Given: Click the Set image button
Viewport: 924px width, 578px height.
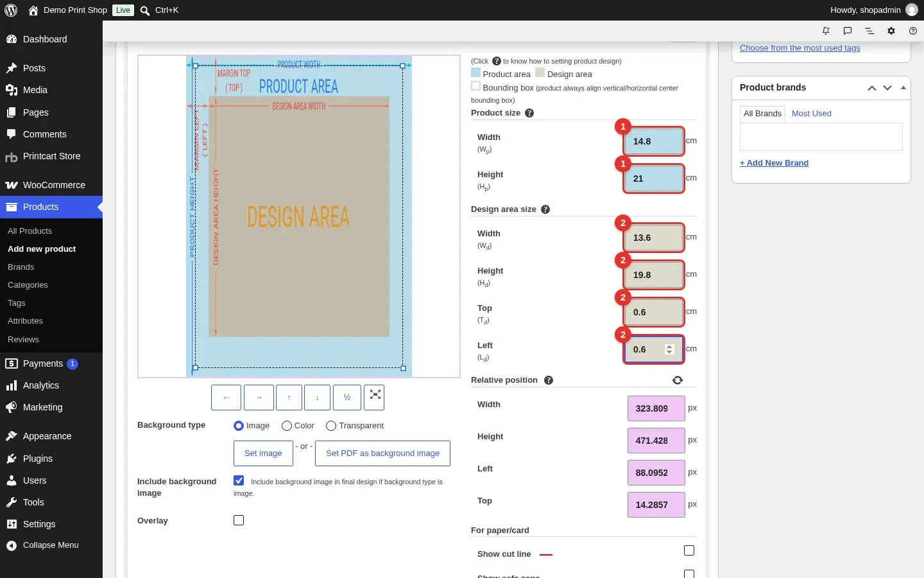Looking at the screenshot, I should pyautogui.click(x=263, y=453).
